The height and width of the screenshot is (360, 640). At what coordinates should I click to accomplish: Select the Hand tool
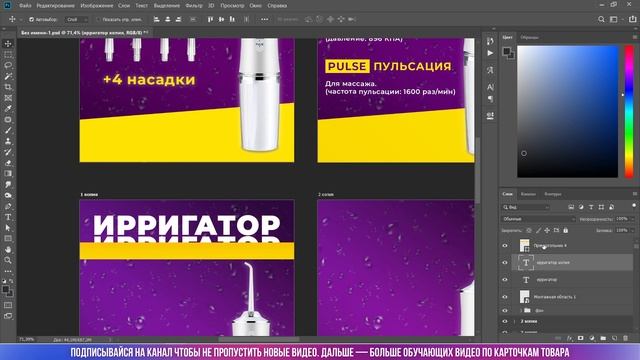coord(8,249)
